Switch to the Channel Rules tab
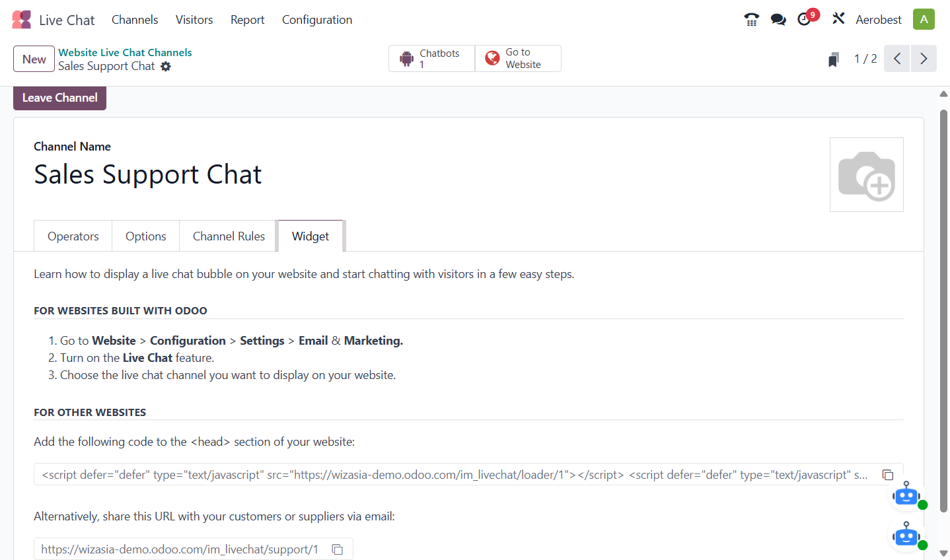950x560 pixels. coord(229,236)
